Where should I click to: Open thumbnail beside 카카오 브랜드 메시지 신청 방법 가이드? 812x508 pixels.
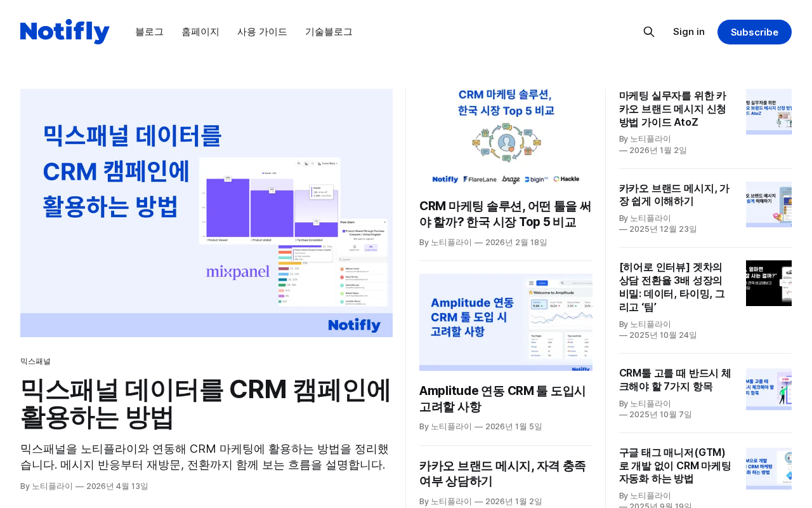(x=769, y=112)
